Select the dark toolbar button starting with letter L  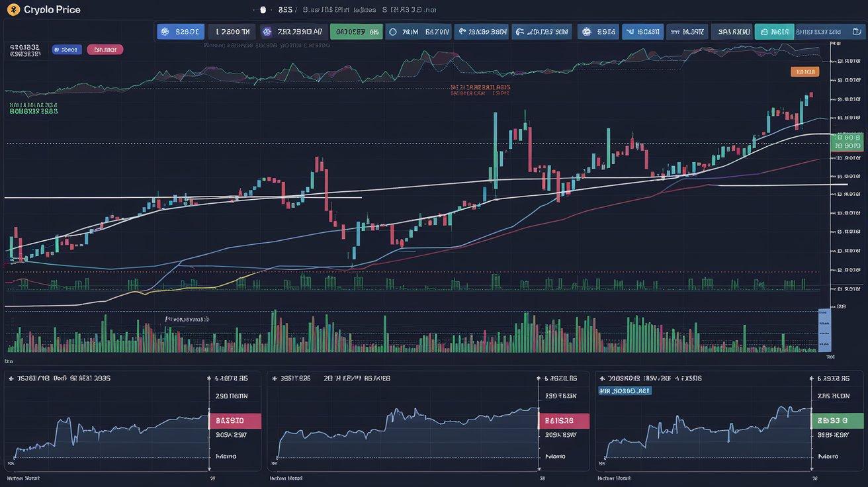pyautogui.click(x=232, y=31)
